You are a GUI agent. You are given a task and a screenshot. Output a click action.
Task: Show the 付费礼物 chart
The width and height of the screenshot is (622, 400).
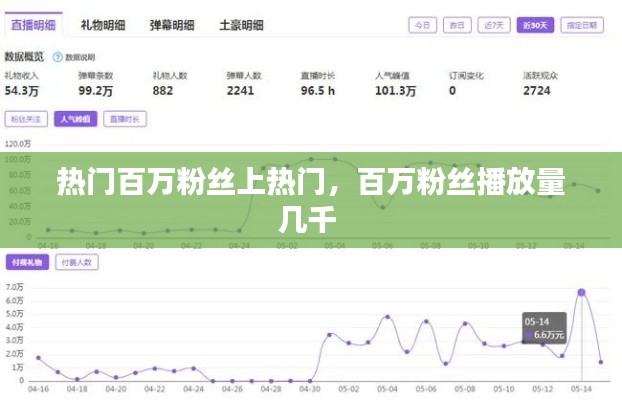[26, 262]
